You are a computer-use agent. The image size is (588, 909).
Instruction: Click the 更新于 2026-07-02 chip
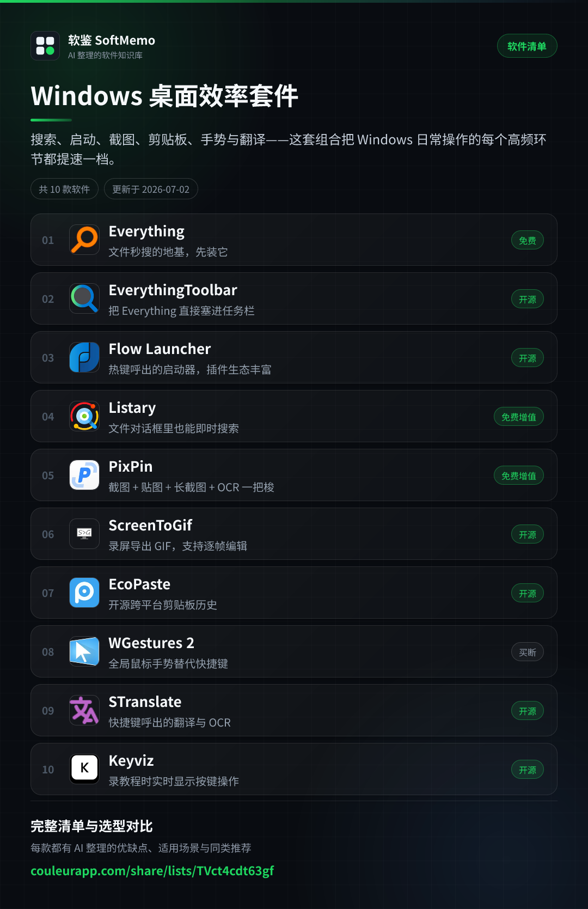151,189
